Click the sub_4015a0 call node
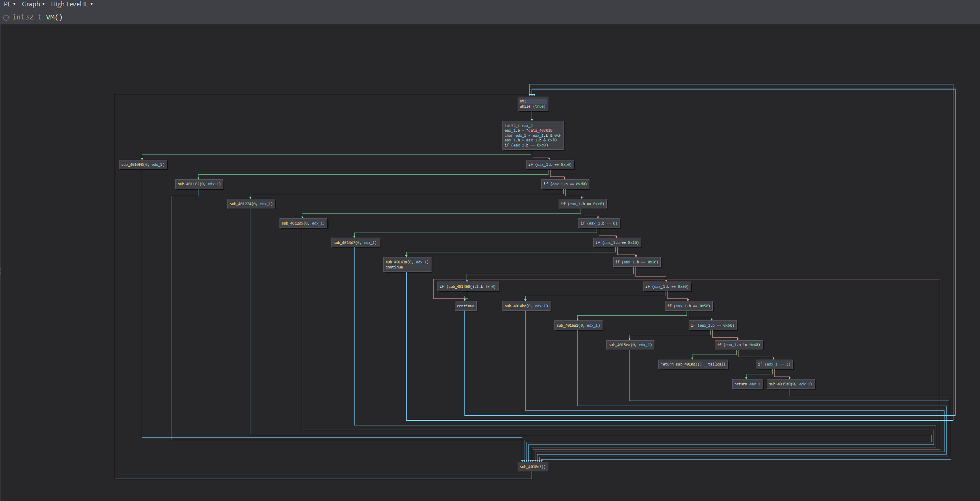Screen dimensions: 980x501 tap(790, 384)
